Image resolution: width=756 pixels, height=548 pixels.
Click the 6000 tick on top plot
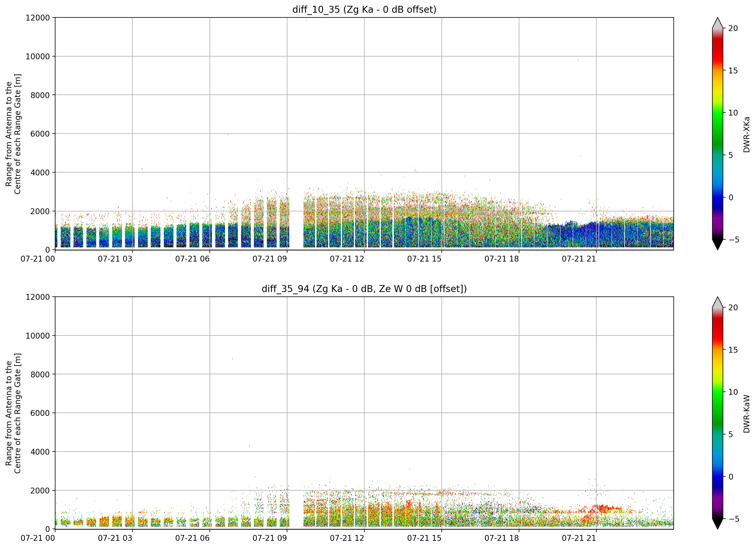[40, 134]
